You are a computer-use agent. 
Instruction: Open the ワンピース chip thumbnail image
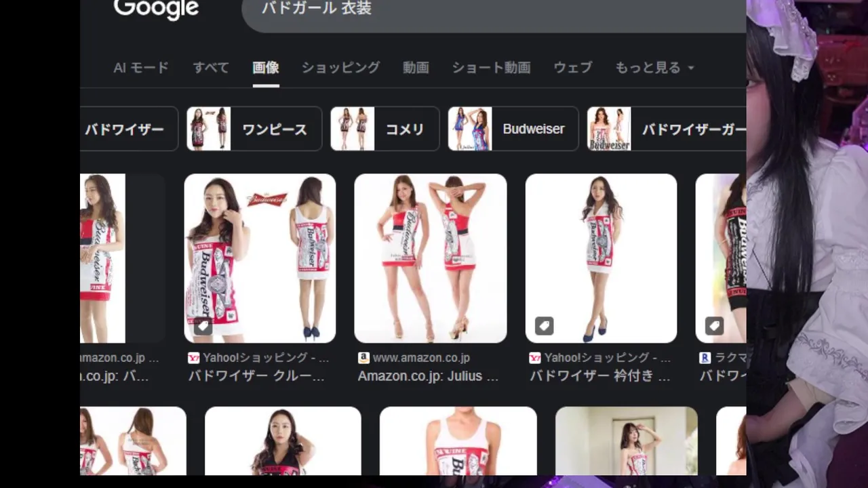pos(209,129)
